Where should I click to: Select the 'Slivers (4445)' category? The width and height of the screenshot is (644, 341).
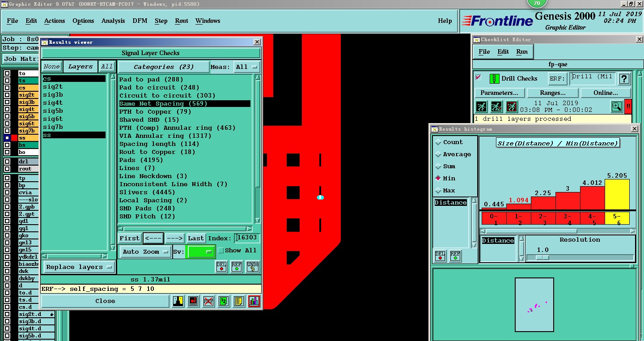[147, 192]
